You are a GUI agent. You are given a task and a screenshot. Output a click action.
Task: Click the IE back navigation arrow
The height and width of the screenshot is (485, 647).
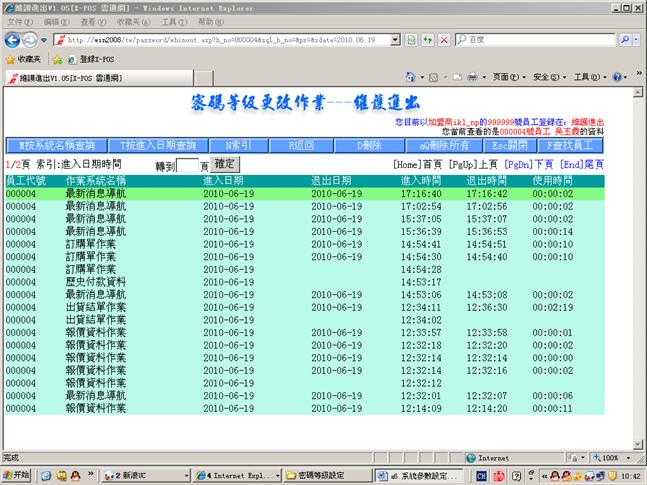[x=13, y=40]
